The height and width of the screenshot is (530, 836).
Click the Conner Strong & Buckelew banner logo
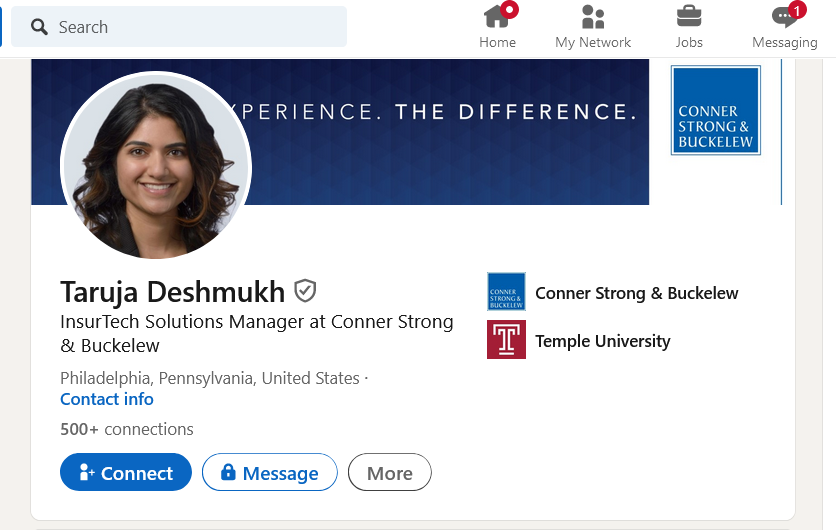[716, 110]
